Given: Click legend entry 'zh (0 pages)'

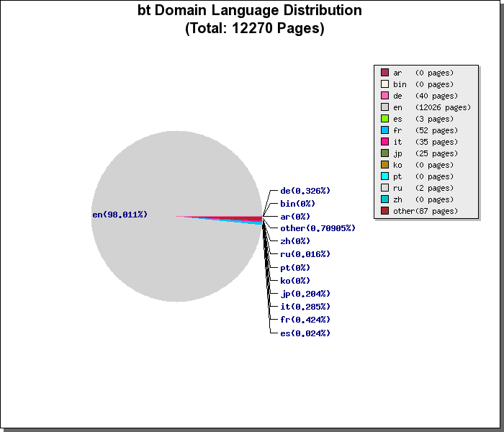Looking at the screenshot, I should [x=417, y=199].
